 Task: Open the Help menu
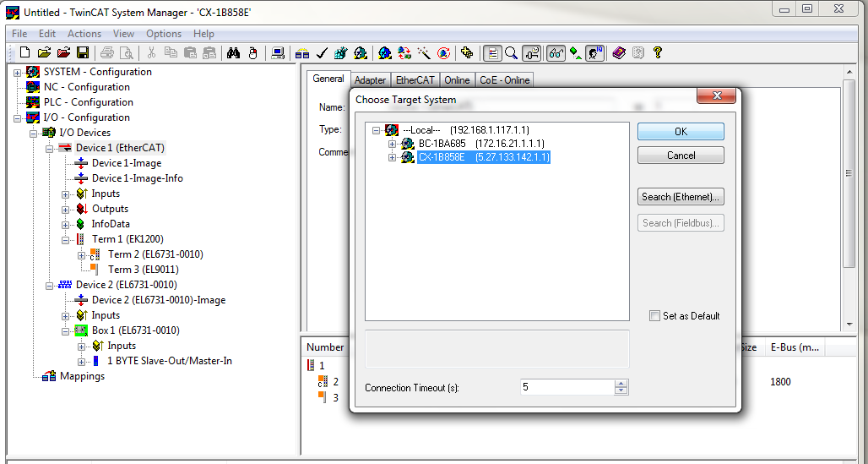point(203,34)
